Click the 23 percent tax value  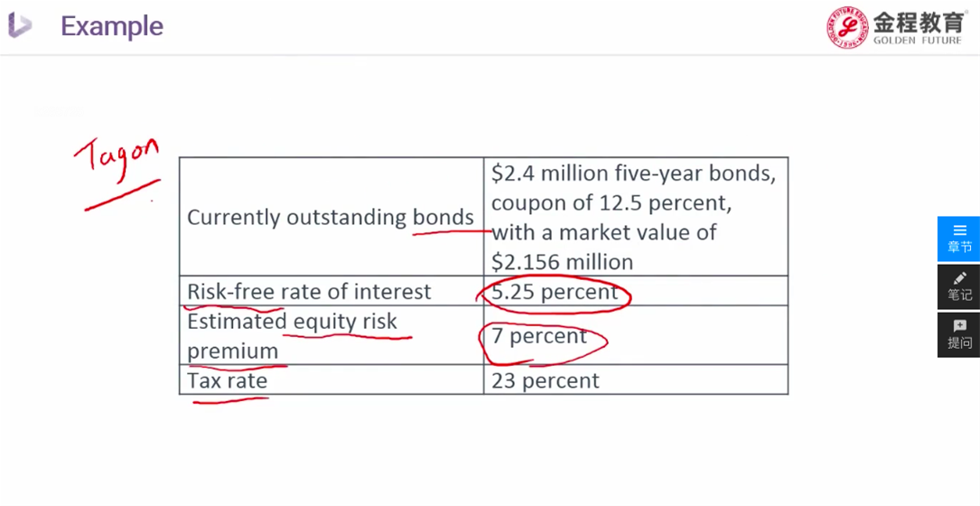pos(545,380)
